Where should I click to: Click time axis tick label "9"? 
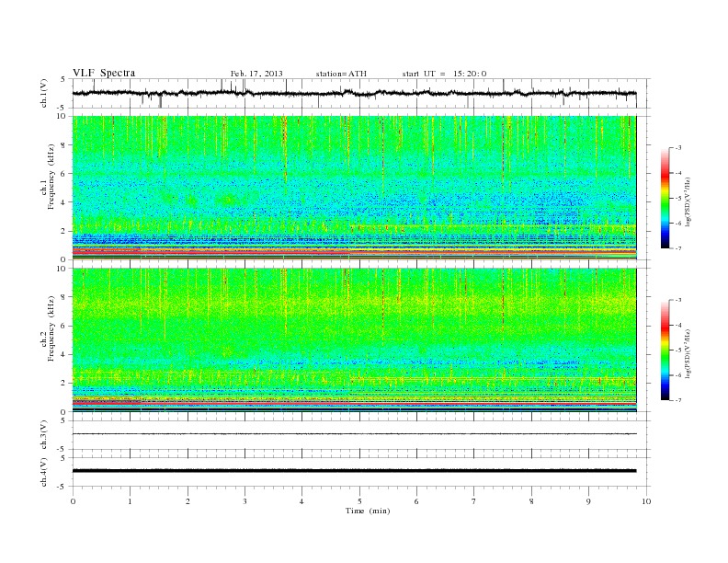click(588, 501)
